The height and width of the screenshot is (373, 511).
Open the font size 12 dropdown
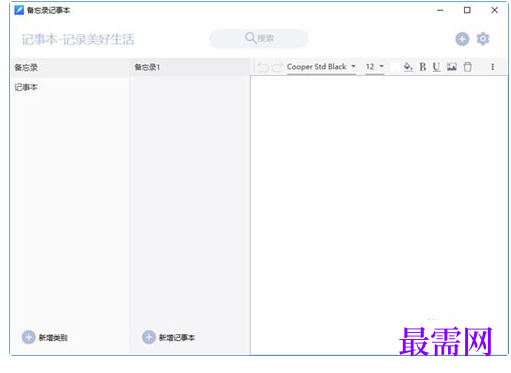(375, 67)
